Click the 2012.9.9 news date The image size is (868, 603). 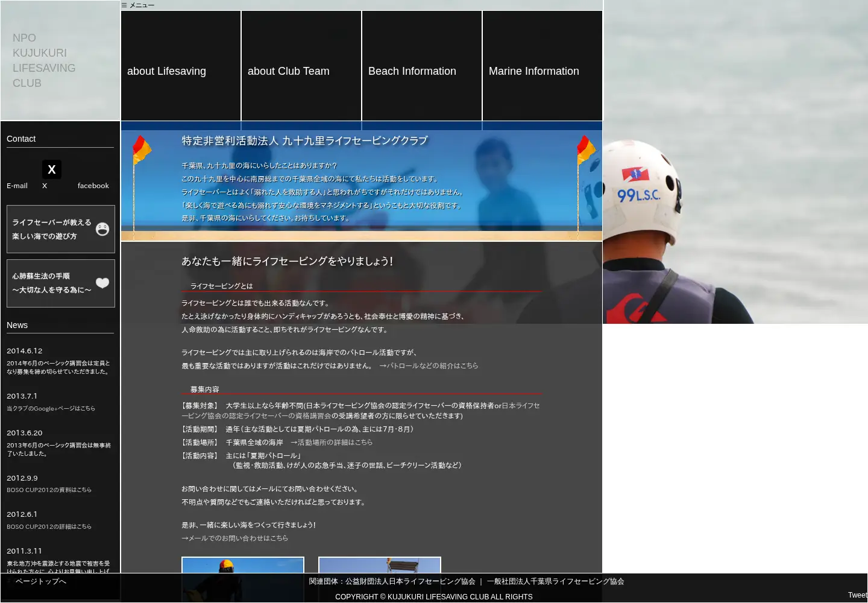(x=22, y=478)
